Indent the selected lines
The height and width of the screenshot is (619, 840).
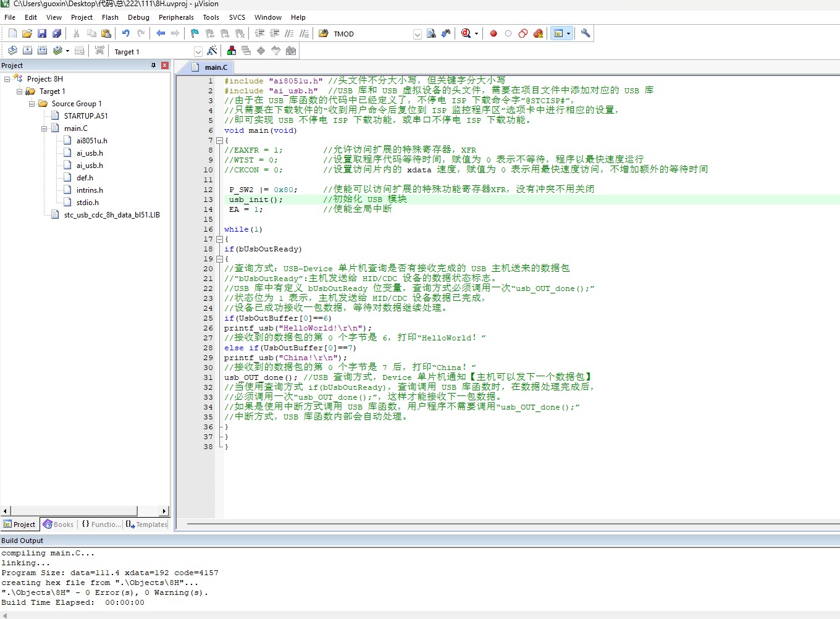[x=259, y=33]
